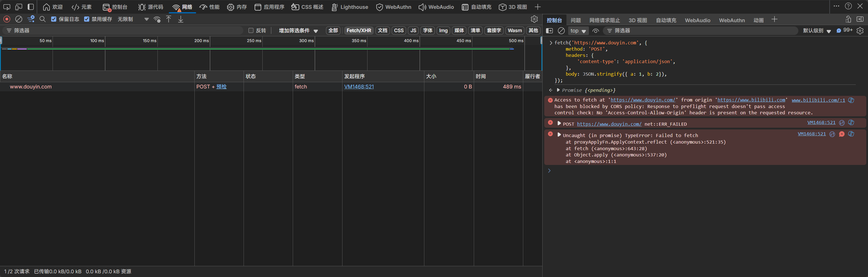868x277 pixels.
Task: Open the 网络请求阻止 drawer tab
Action: (x=605, y=20)
